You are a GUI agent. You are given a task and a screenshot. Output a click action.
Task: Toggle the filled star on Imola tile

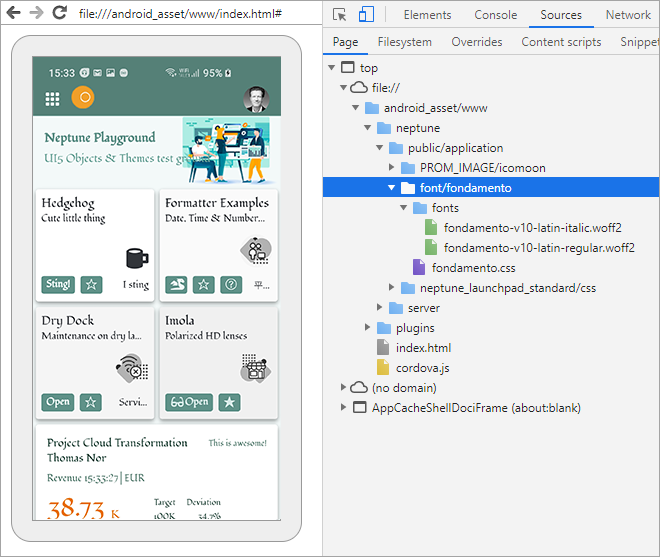point(229,402)
